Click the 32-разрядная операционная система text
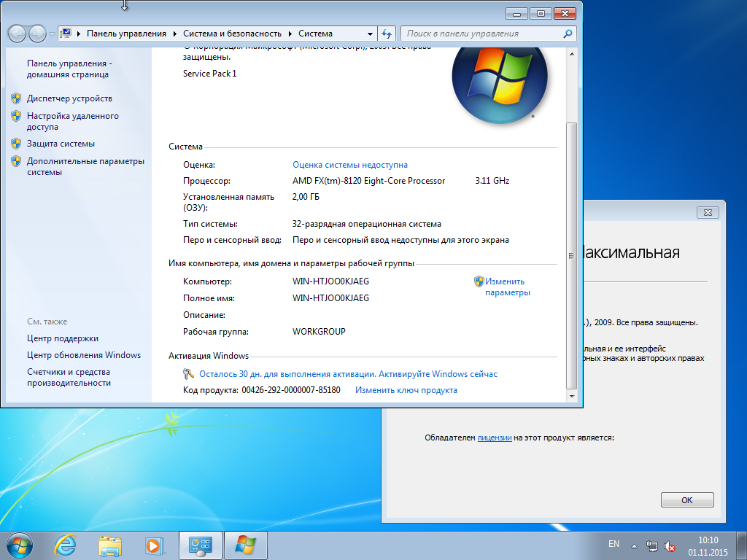The image size is (747, 560). (x=367, y=224)
